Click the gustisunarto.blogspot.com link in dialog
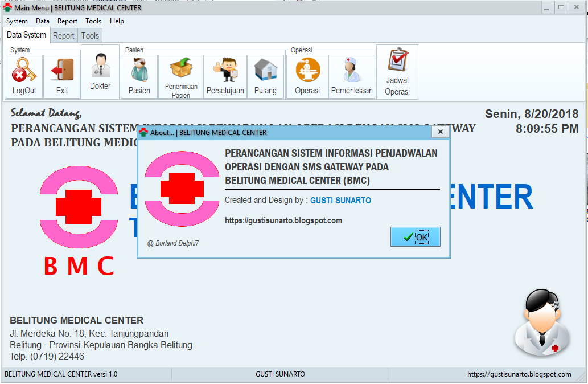The width and height of the screenshot is (588, 384). [283, 220]
